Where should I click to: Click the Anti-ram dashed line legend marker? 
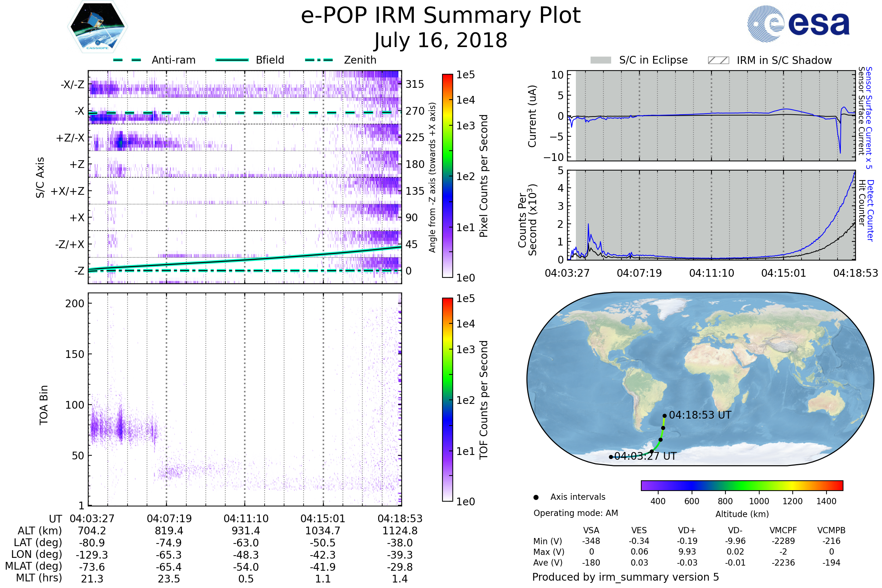pyautogui.click(x=127, y=60)
